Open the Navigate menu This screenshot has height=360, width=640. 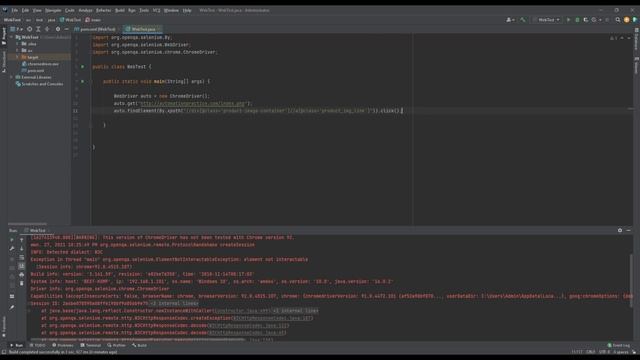53,10
